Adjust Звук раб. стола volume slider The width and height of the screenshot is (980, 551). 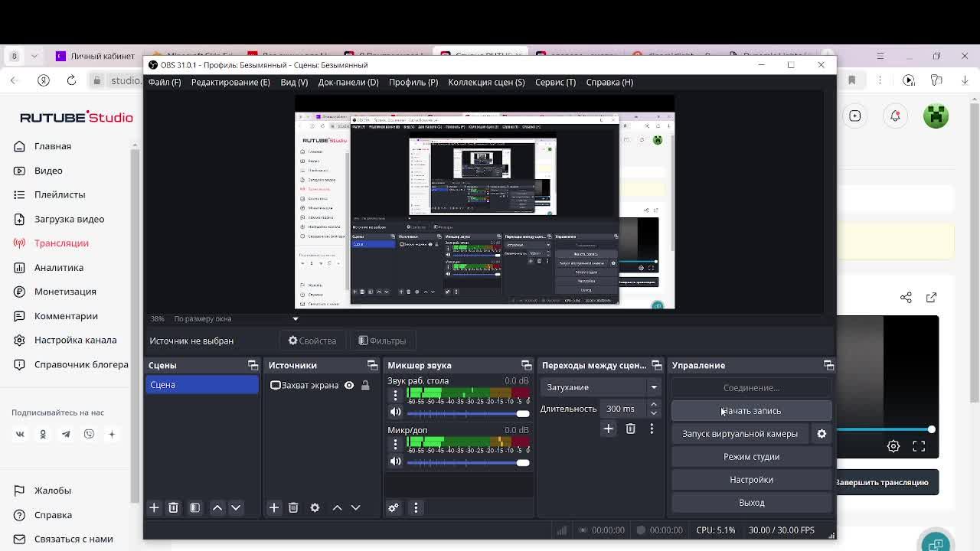[x=468, y=413]
